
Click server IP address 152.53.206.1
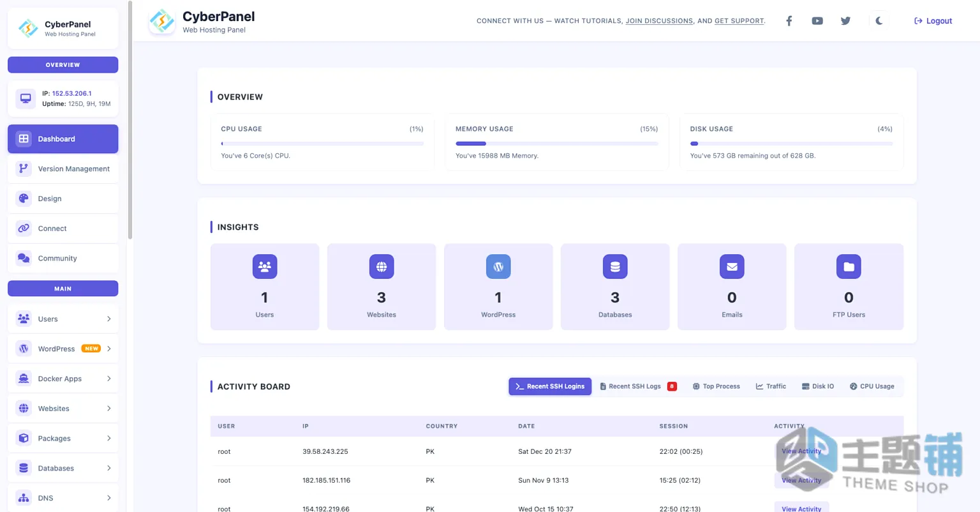[x=71, y=93]
